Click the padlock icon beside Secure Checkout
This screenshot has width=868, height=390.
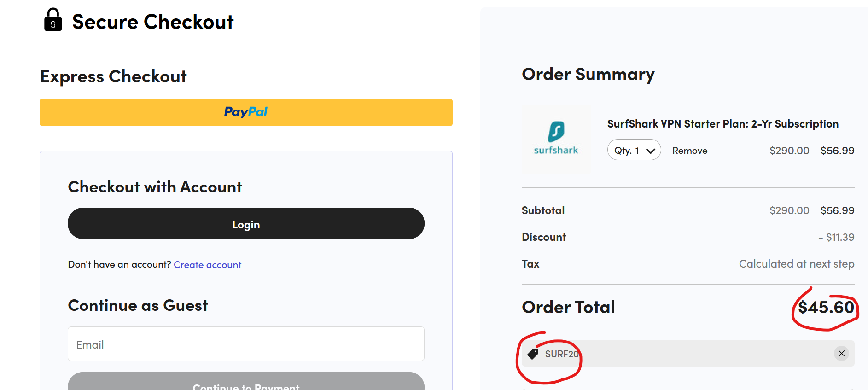[x=52, y=21]
